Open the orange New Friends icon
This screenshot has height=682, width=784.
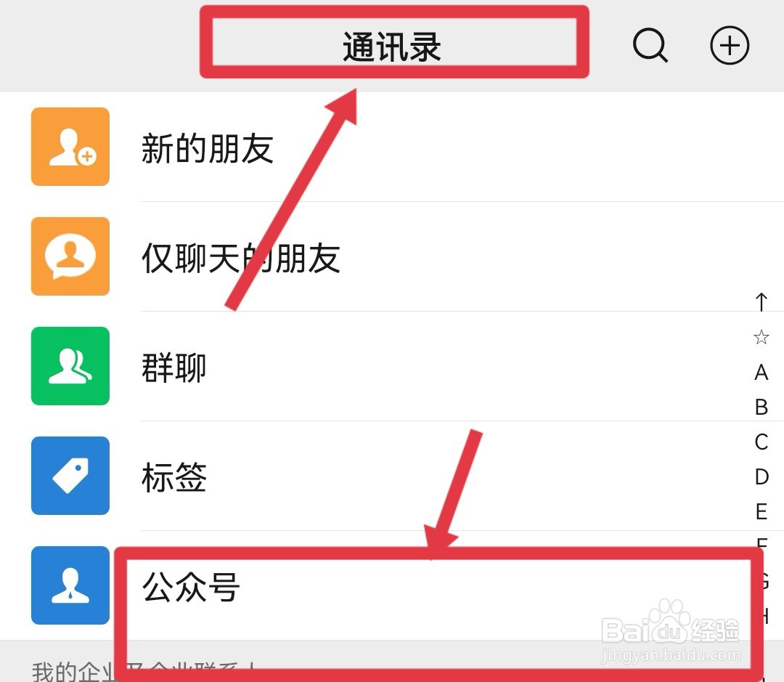click(70, 147)
